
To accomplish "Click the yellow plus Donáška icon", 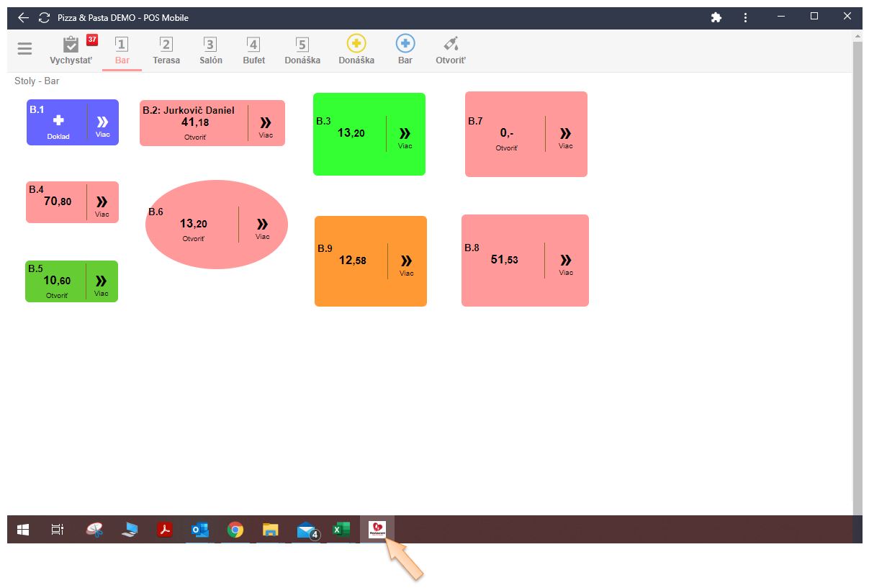I will (356, 44).
